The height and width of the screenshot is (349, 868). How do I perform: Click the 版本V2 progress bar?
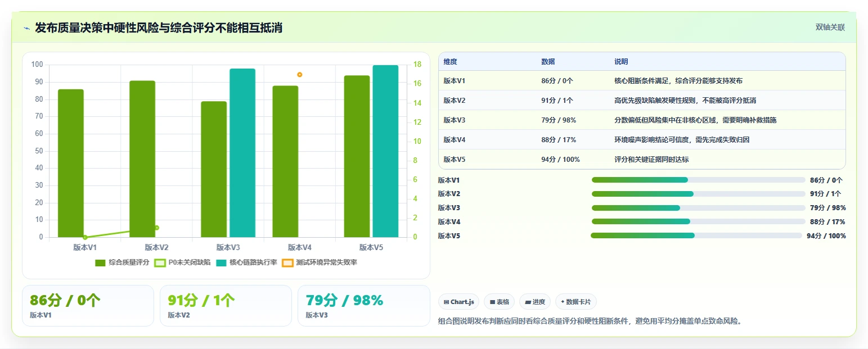tap(698, 194)
